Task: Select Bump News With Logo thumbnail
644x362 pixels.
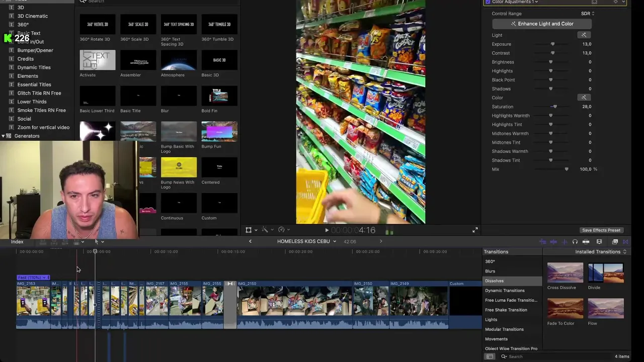Action: [x=179, y=167]
